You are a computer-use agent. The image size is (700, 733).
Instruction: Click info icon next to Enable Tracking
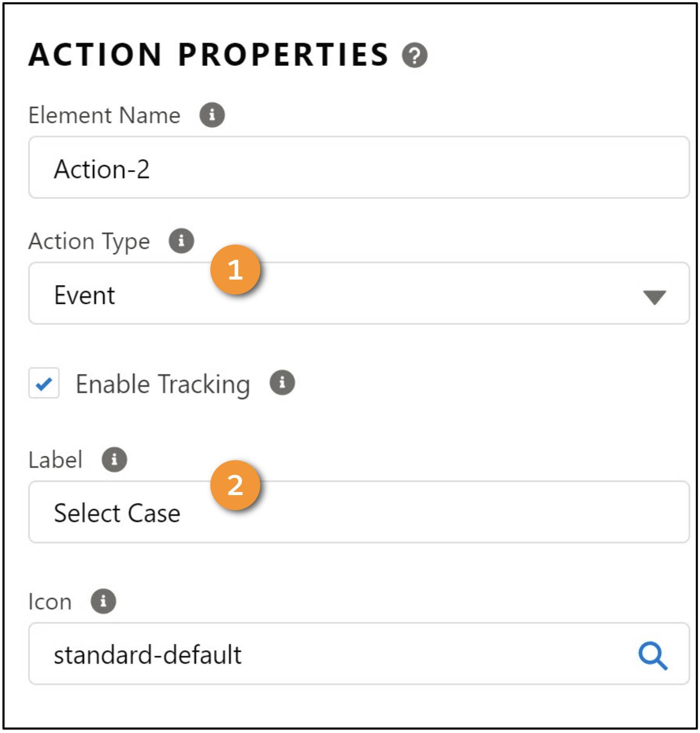point(282,383)
